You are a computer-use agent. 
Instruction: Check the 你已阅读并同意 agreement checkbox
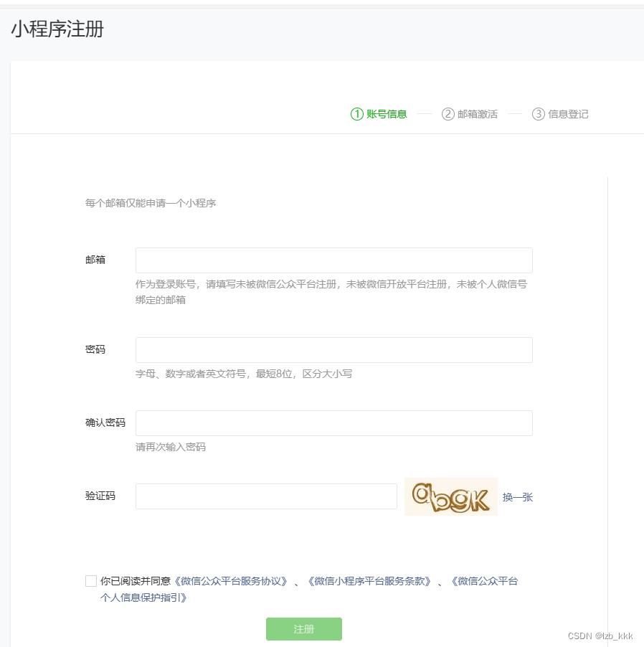point(91,581)
